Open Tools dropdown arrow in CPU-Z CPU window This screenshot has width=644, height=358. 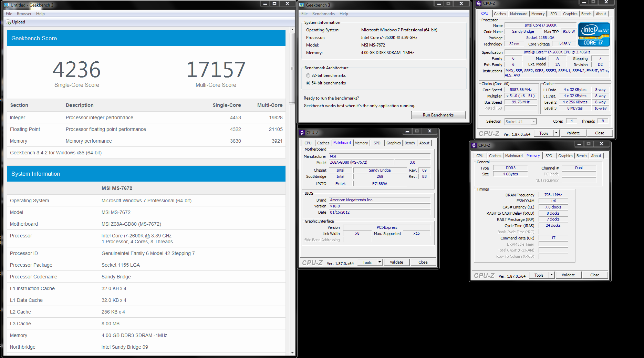(556, 133)
